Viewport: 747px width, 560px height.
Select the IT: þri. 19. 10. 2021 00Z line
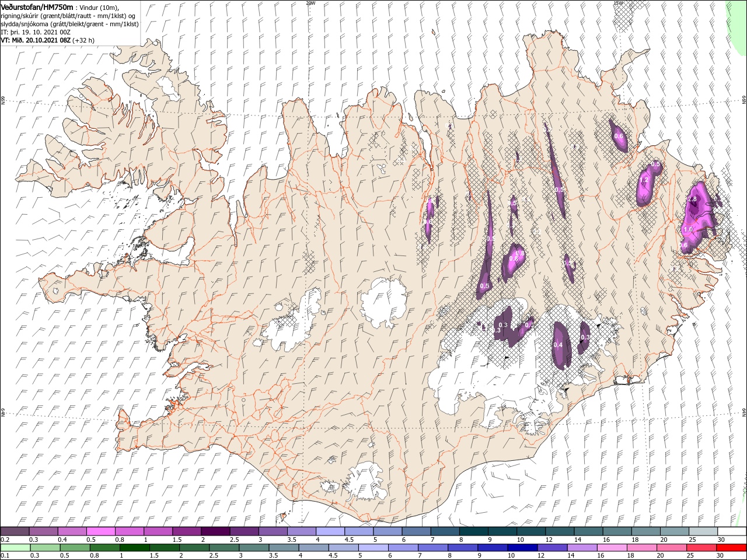click(x=36, y=32)
